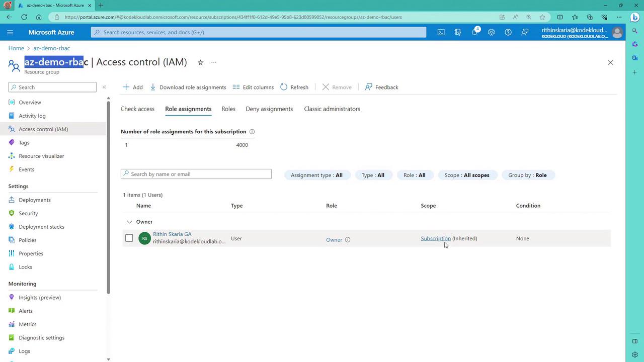Open Diagnostic settings in sidebar
Screen dimensions: 644x362
41,338
